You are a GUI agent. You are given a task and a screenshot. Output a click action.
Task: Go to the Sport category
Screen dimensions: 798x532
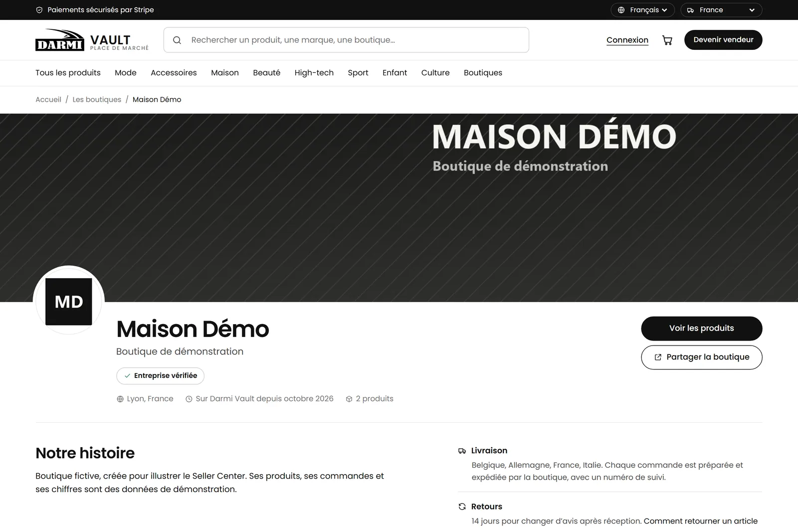(358, 73)
